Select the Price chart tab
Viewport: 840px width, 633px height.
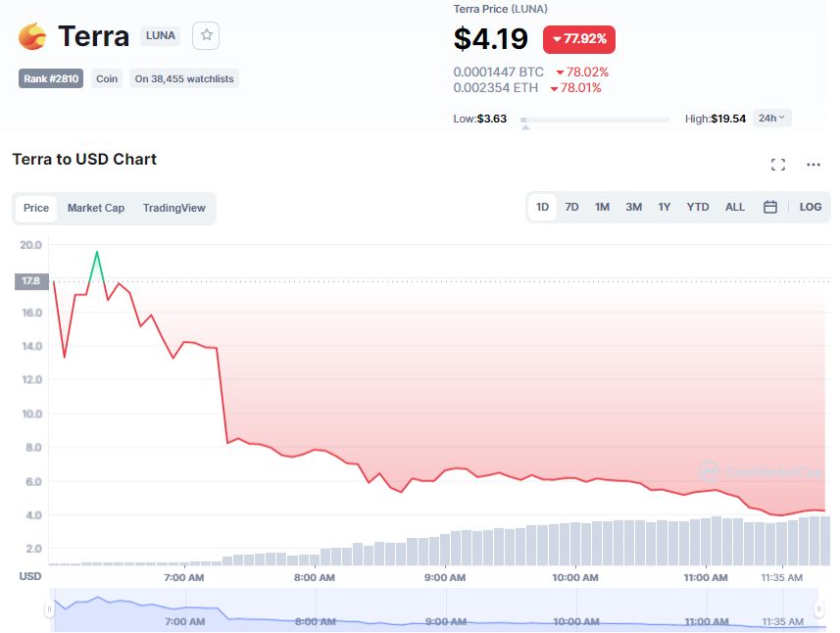[x=36, y=208]
